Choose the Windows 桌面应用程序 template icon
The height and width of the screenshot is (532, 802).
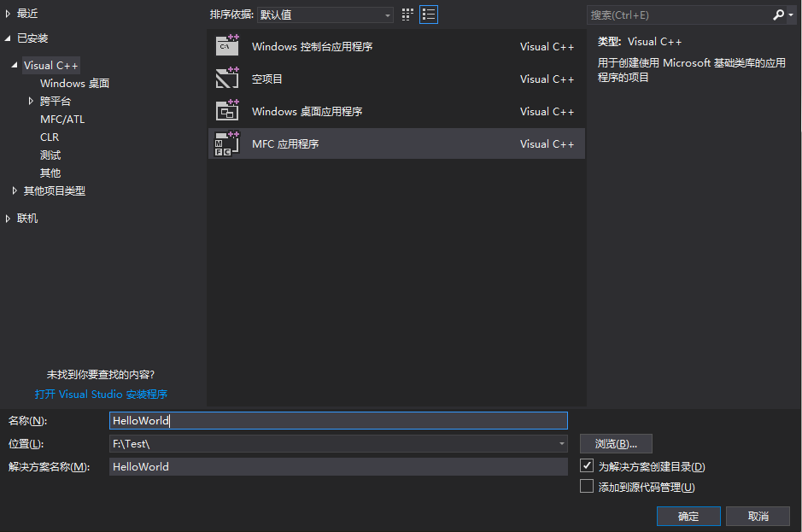(225, 111)
